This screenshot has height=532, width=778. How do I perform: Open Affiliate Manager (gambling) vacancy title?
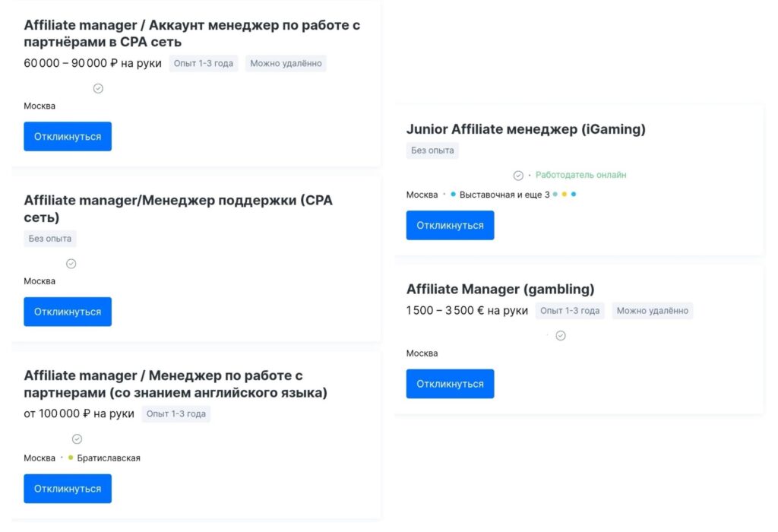[500, 289]
